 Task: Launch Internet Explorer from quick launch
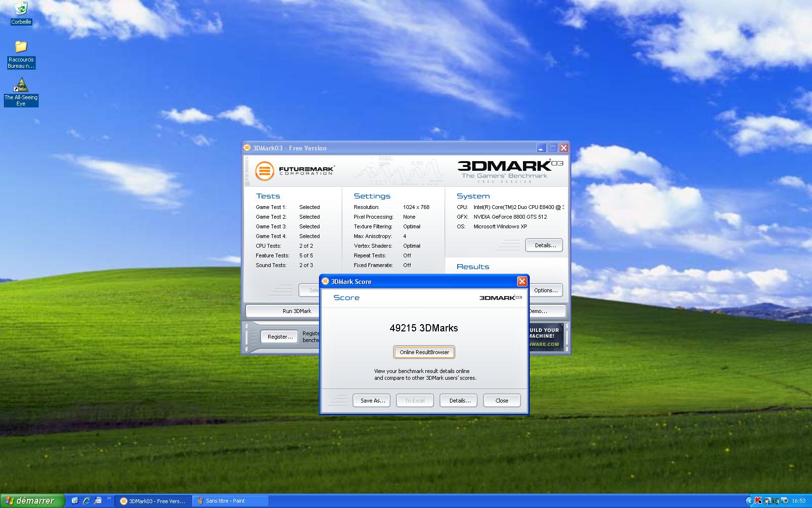click(x=87, y=501)
